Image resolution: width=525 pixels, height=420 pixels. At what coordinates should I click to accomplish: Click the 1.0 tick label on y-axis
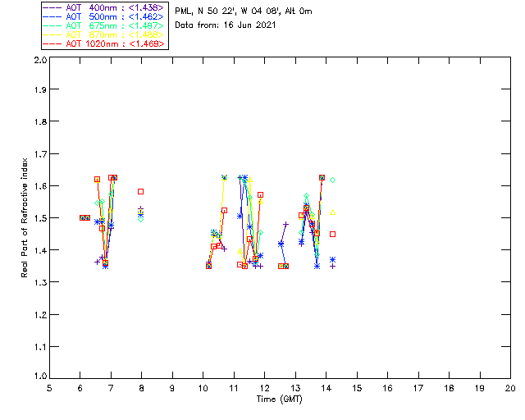click(x=39, y=377)
